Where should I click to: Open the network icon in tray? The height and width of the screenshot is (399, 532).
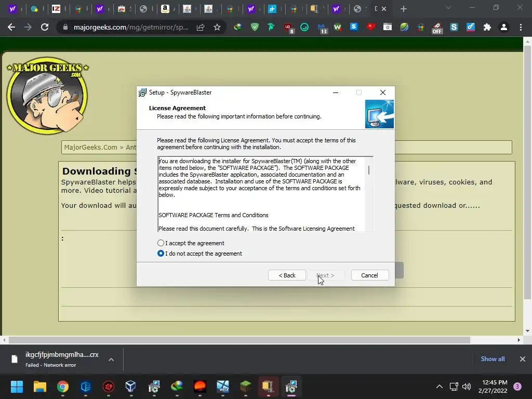pos(454,387)
